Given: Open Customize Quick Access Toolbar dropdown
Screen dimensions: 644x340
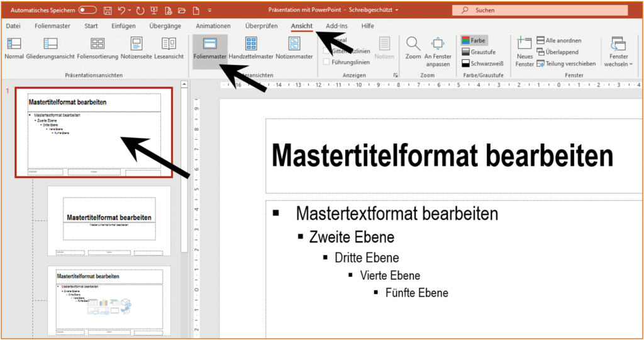Looking at the screenshot, I should [209, 10].
